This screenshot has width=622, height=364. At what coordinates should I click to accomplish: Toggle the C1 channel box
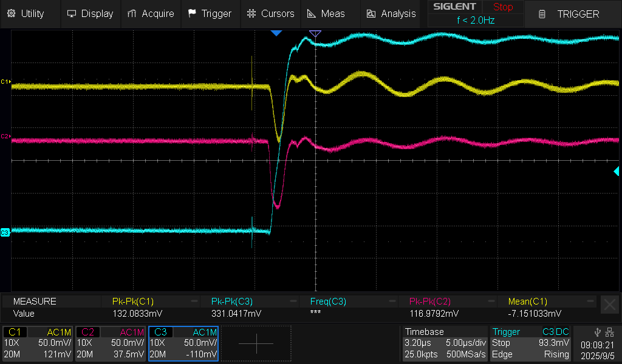click(x=38, y=343)
